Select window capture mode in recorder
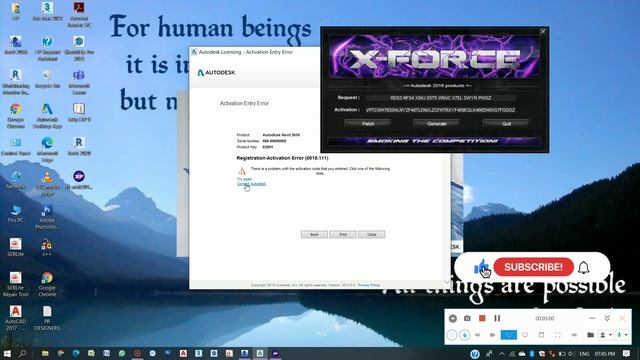This screenshot has width=640, height=360. point(541,335)
